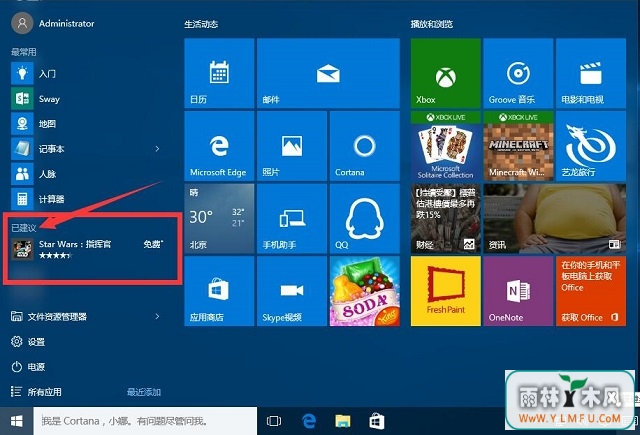The height and width of the screenshot is (435, 640).
Task: Launch the Candy Crush Soda tile
Action: (364, 291)
